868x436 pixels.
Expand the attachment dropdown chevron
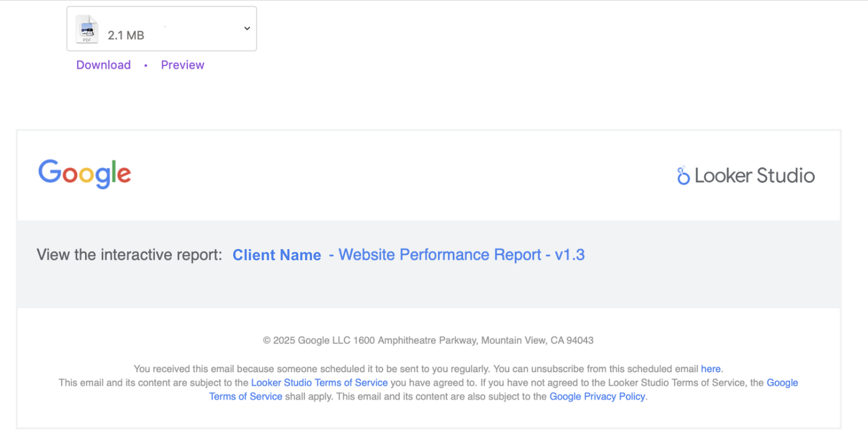point(247,28)
